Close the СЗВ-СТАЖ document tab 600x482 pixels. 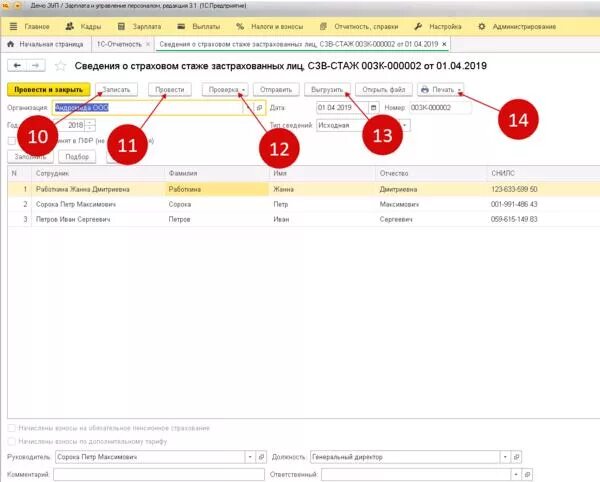pos(444,44)
